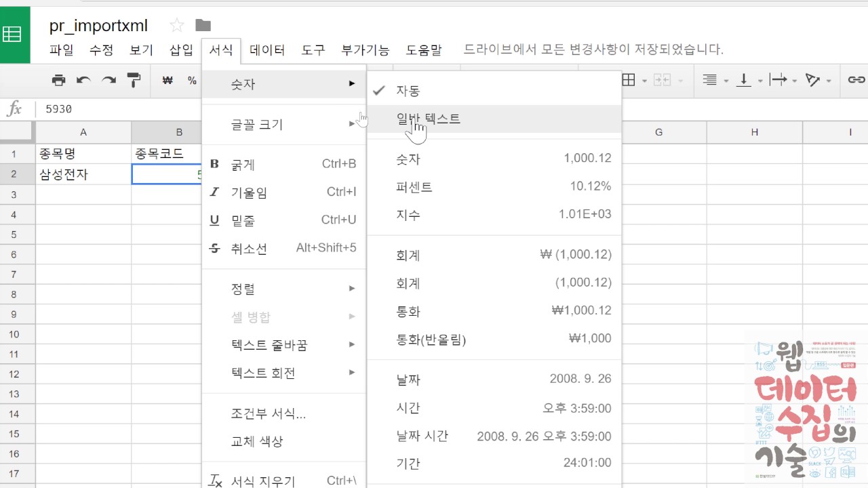The image size is (868, 488).
Task: Select 서식 지우기 option
Action: [283, 481]
